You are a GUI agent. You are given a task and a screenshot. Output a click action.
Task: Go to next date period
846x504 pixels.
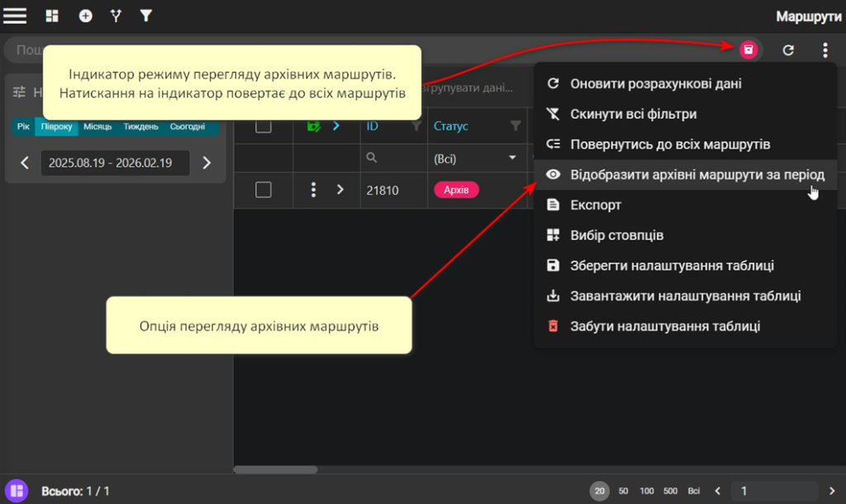(x=207, y=163)
